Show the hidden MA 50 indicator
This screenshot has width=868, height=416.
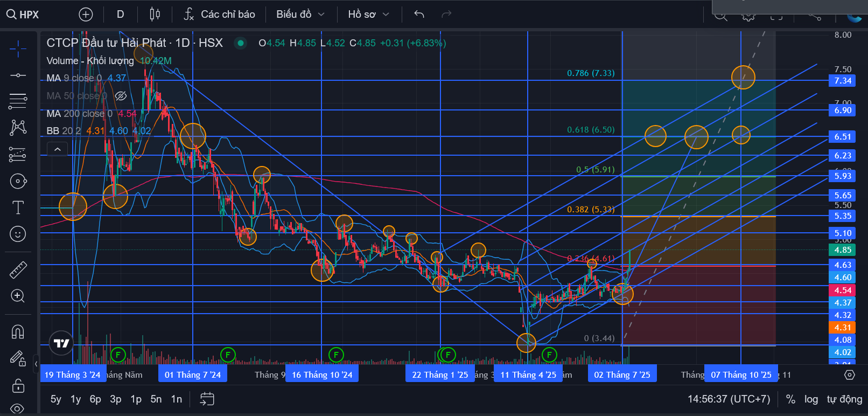[121, 96]
